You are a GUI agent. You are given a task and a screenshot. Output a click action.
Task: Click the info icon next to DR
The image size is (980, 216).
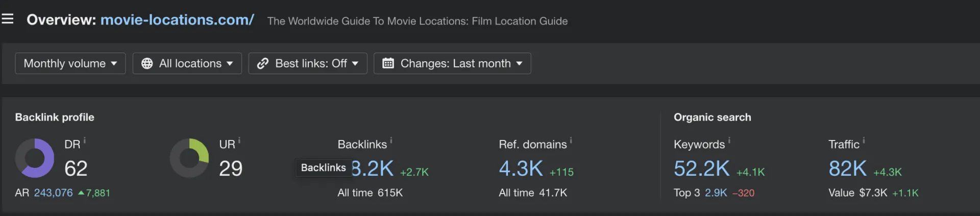[x=85, y=140]
